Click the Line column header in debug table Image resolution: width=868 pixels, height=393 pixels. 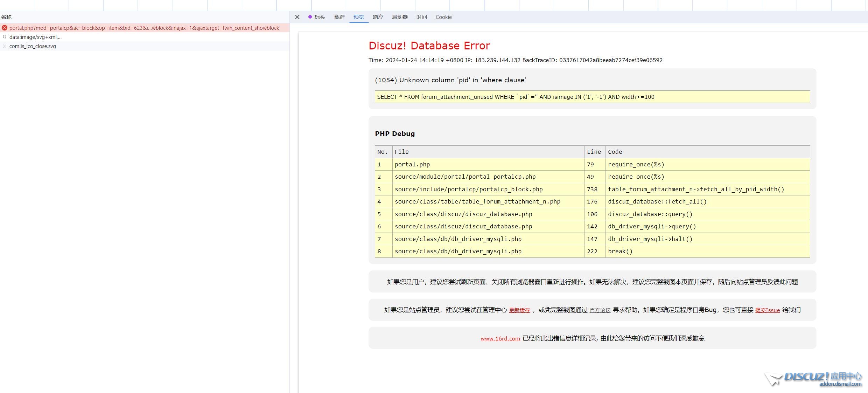[595, 152]
